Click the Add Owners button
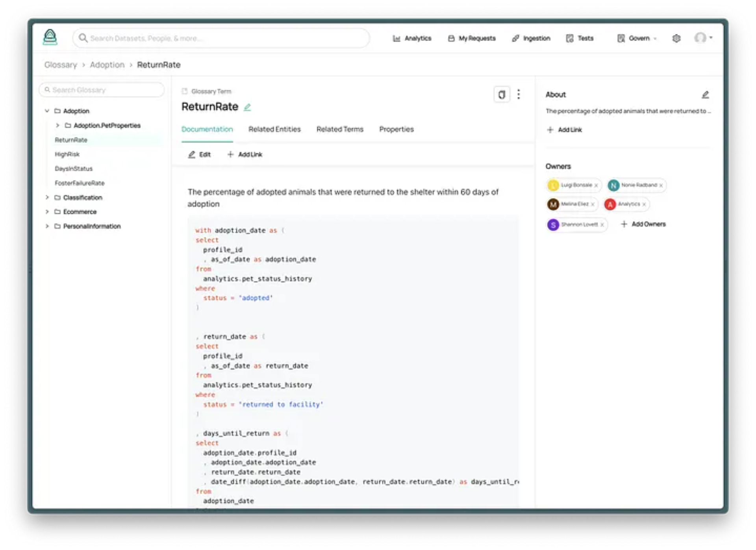The width and height of the screenshot is (756, 550). (643, 224)
